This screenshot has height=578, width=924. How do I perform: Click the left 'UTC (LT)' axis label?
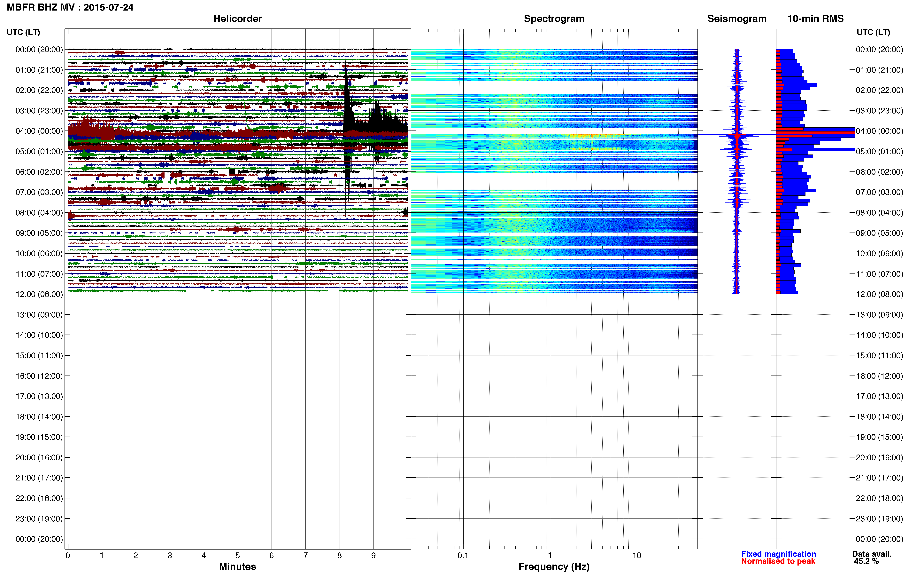click(23, 32)
